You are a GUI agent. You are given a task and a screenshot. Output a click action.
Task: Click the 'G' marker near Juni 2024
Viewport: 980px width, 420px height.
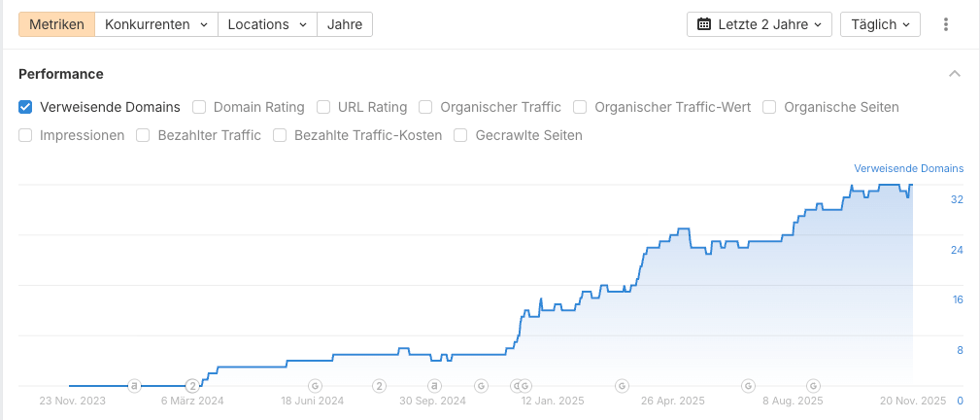(x=315, y=385)
